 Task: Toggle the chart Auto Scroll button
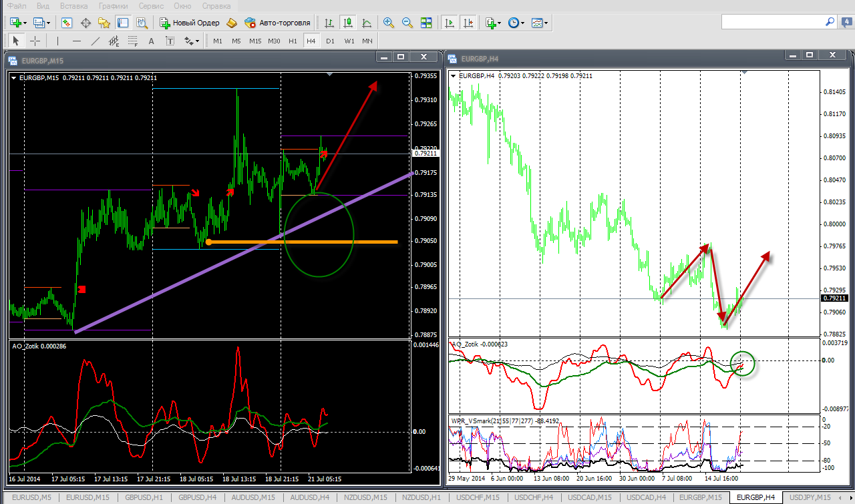[450, 23]
